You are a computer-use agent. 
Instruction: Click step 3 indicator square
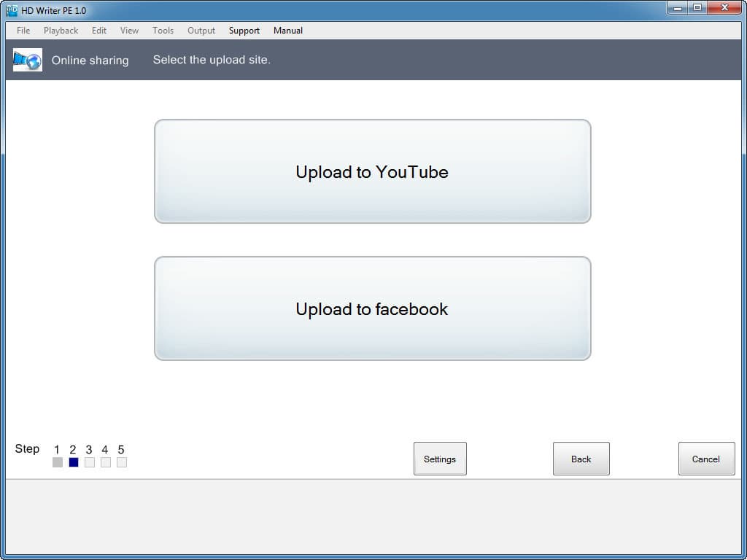[x=90, y=462]
